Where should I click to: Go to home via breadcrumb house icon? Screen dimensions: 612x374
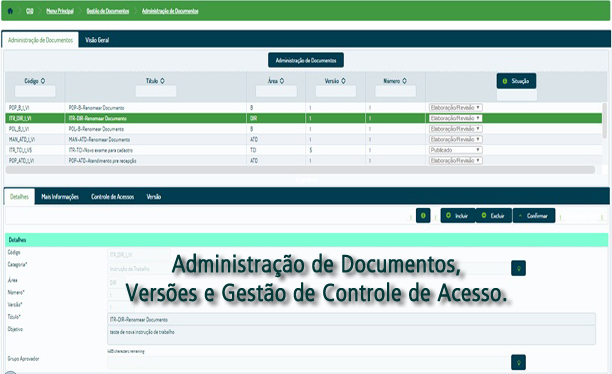pyautogui.click(x=10, y=11)
